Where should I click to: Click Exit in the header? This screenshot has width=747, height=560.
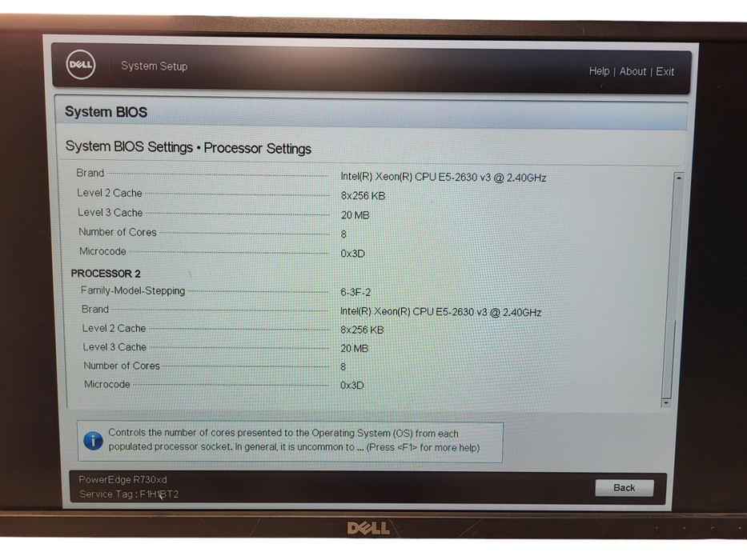665,72
